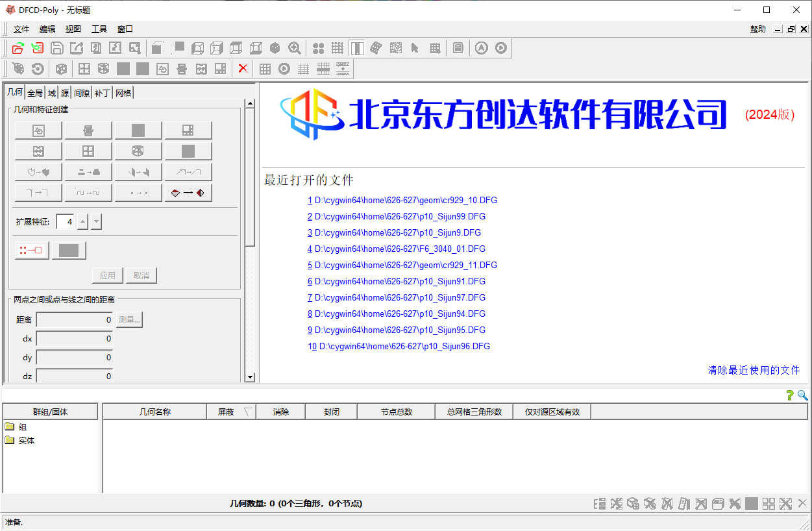Screen dimensions: 812x531
Task: Click the circled A icon
Action: coord(481,48)
